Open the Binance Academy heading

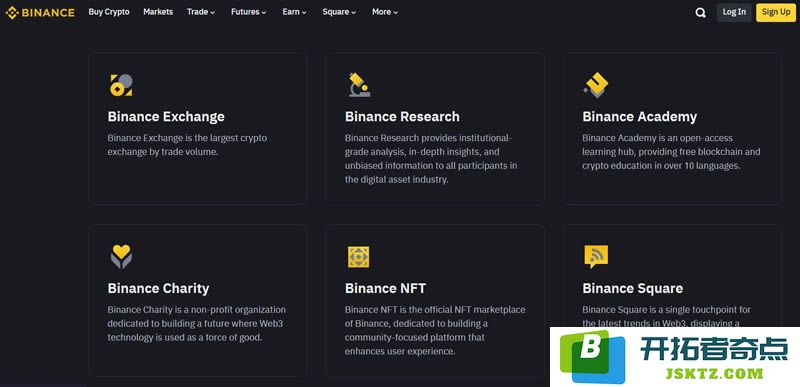click(639, 117)
